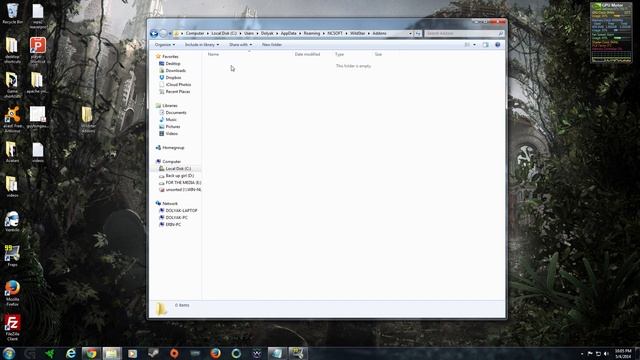Jump to Local Disk (C:) in address path

pyautogui.click(x=224, y=33)
